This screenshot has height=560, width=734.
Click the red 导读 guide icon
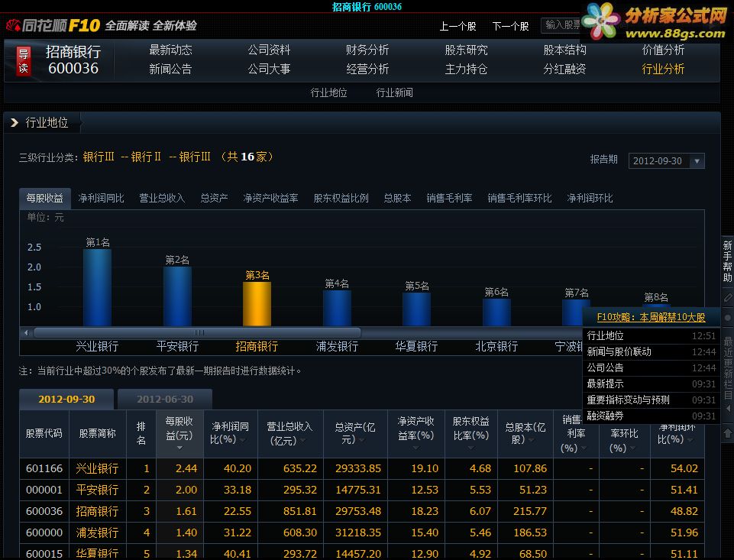click(24, 61)
